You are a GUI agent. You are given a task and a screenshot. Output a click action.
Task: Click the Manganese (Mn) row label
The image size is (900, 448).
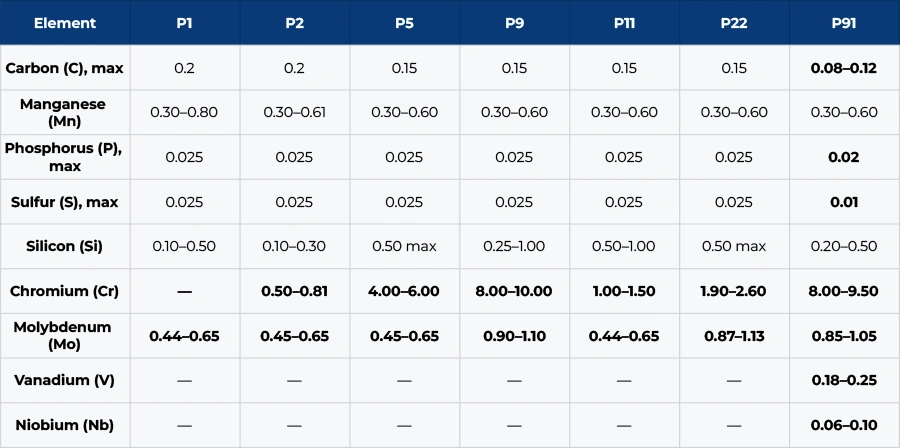(64, 112)
